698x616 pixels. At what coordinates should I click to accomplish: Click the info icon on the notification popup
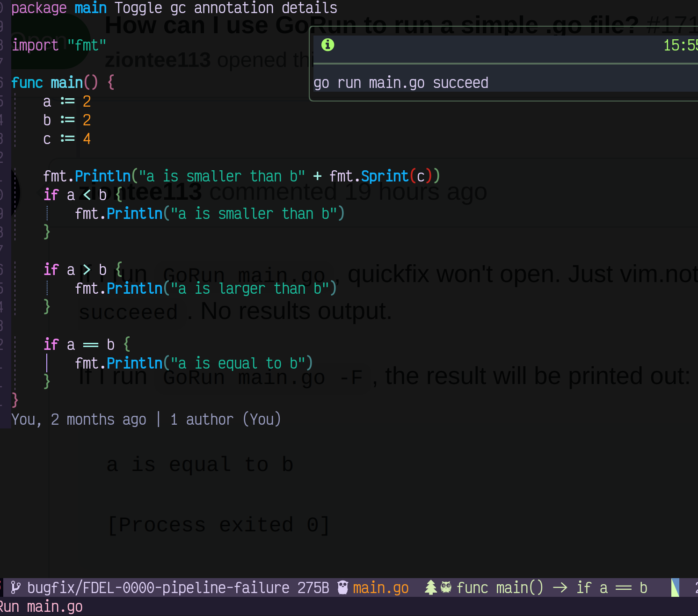point(327,45)
